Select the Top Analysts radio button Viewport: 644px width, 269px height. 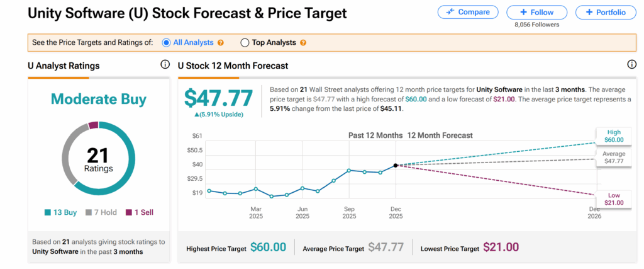[x=245, y=43]
